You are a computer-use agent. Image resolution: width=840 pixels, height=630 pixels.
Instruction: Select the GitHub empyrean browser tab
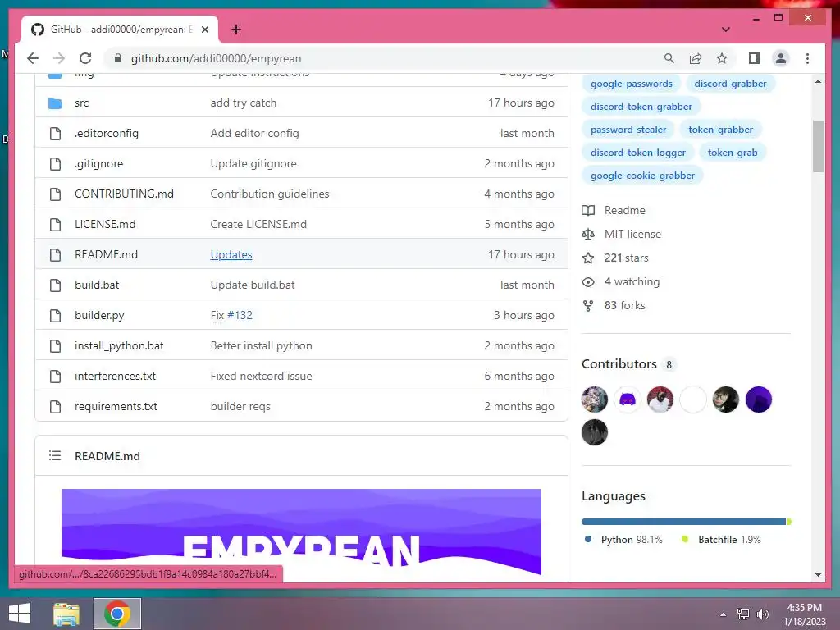point(120,30)
